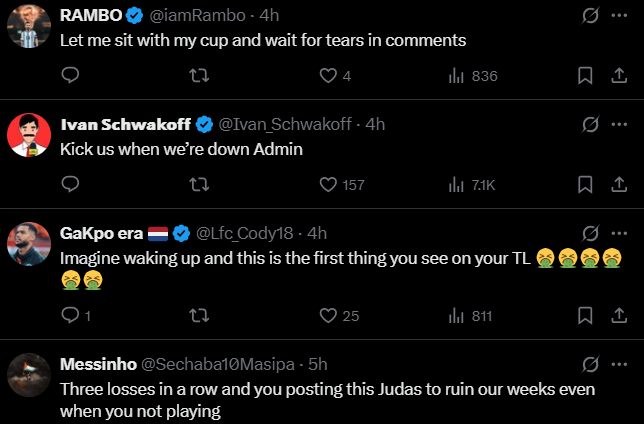This screenshot has height=424, width=644.
Task: Open Grok icon on RAMBO's tweet
Action: 590,16
